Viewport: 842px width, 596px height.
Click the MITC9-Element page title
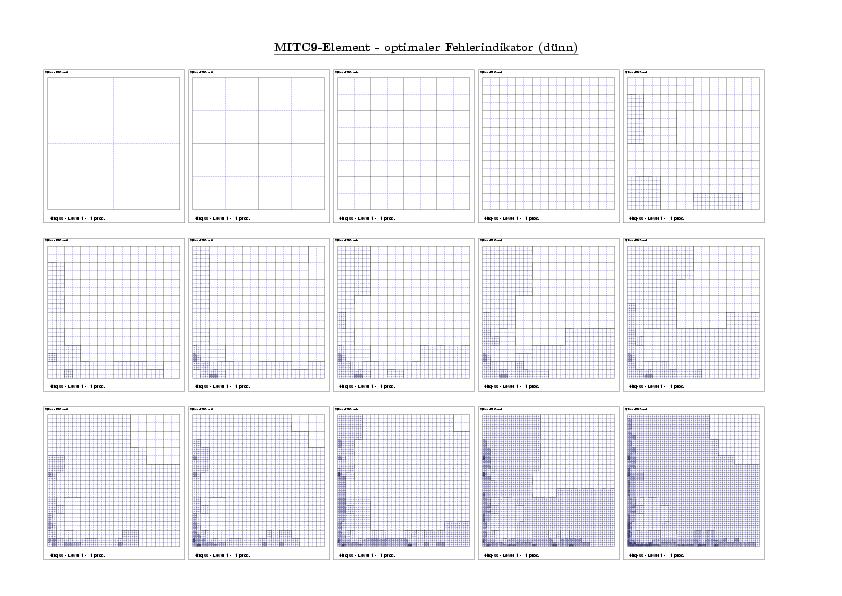(426, 47)
